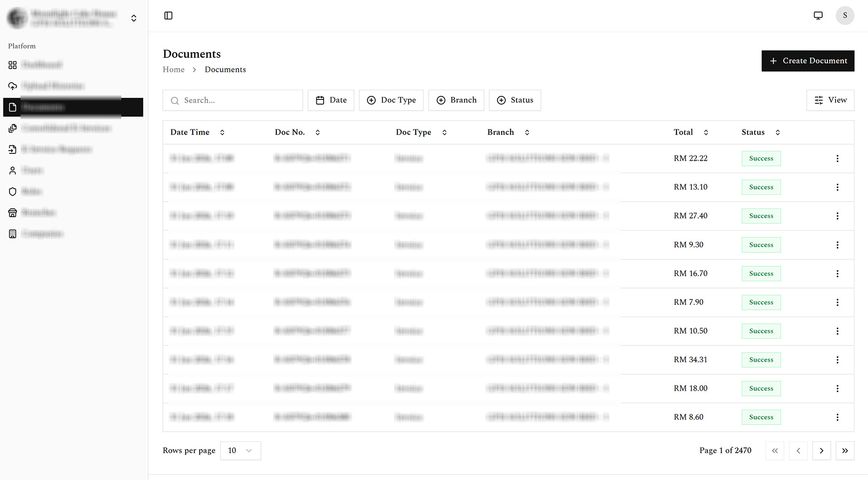Open the Dashboard from the sidebar
The image size is (868, 480).
pos(41,64)
